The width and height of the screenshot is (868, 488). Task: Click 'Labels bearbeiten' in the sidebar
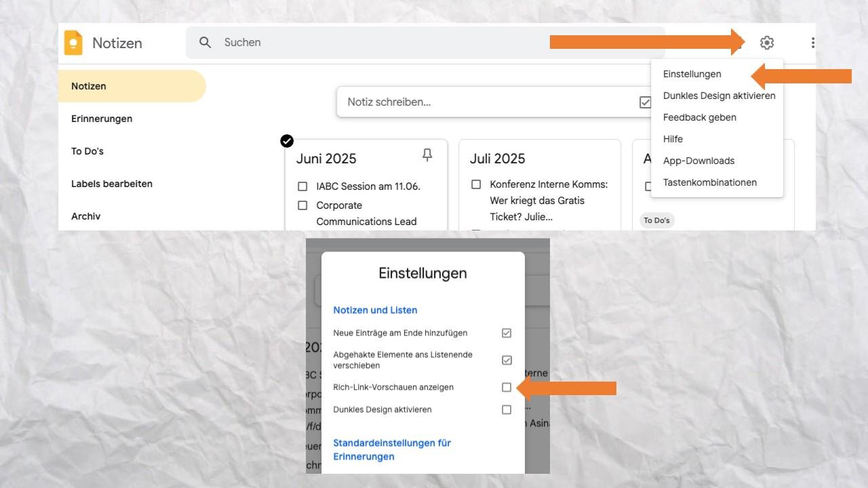pyautogui.click(x=112, y=184)
